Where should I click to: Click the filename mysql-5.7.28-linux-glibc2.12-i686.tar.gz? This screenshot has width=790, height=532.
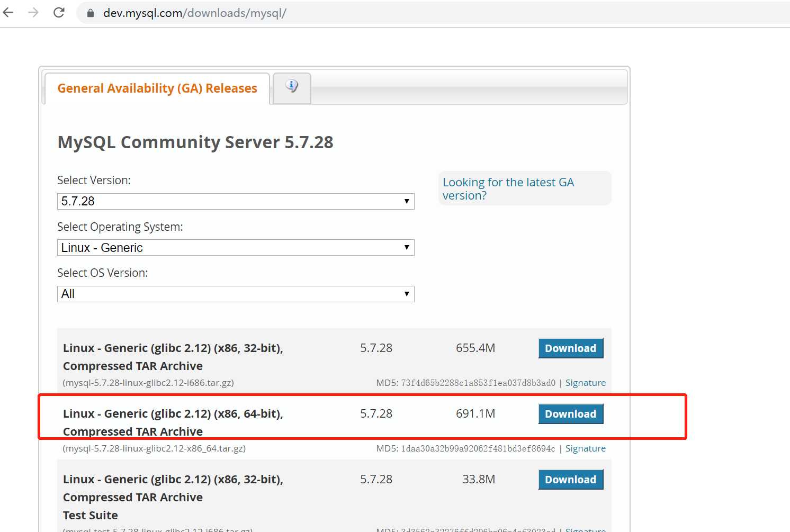(148, 383)
